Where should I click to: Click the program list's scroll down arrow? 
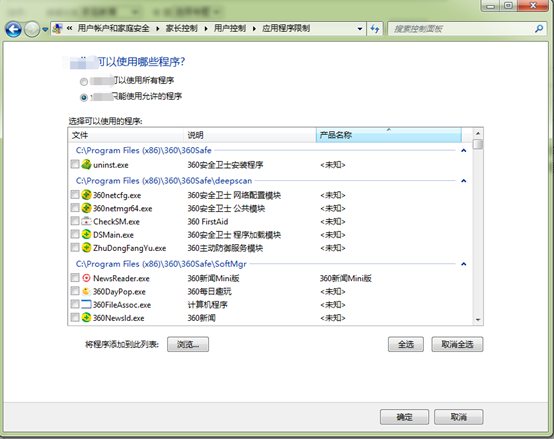[x=478, y=320]
